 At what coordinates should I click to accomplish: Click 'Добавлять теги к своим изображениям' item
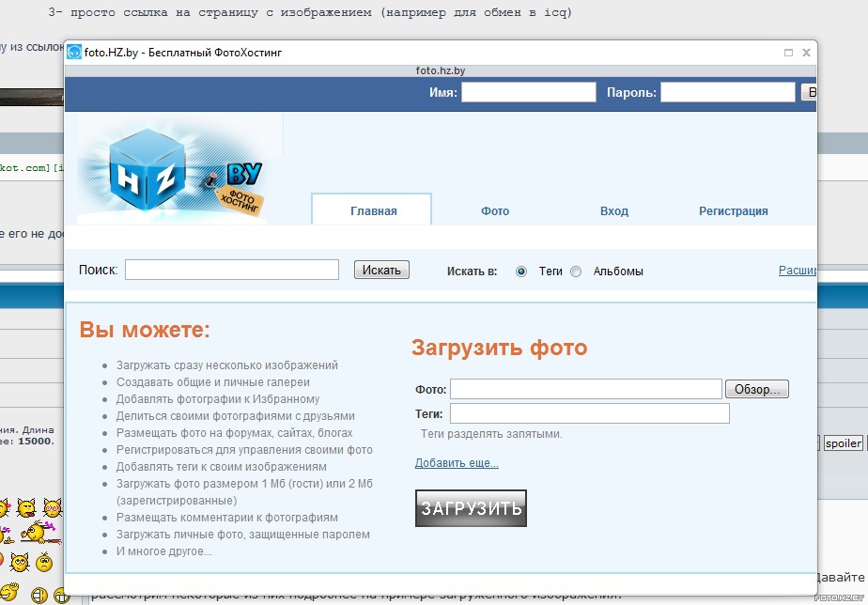(222, 467)
